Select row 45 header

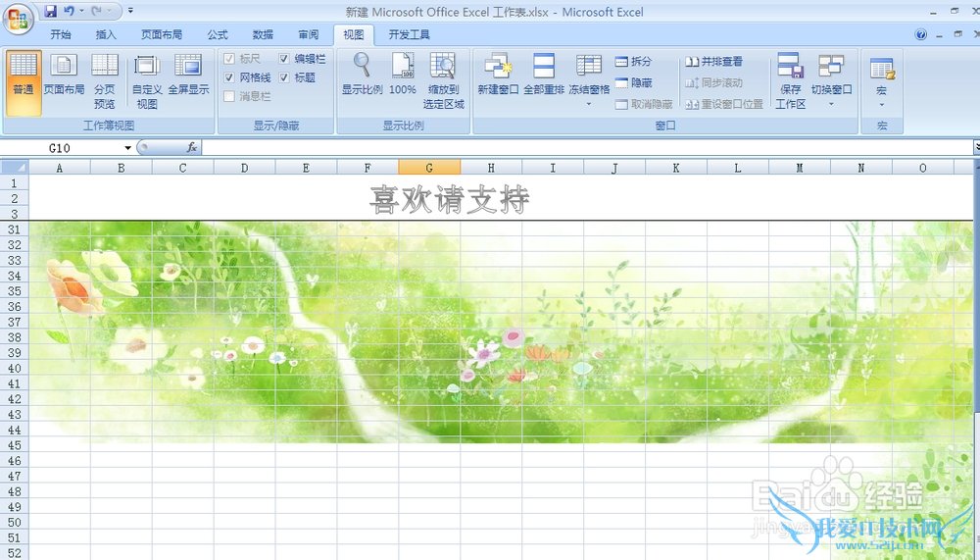(15, 445)
